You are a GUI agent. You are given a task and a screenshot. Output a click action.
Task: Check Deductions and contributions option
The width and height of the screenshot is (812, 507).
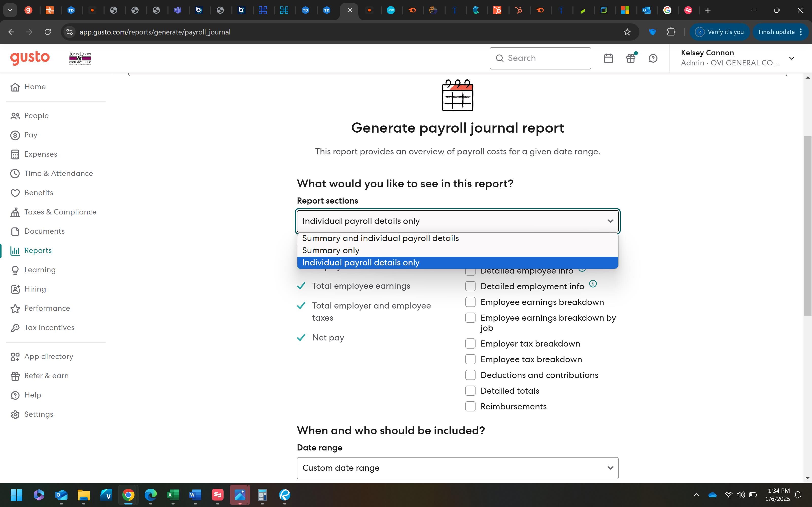coord(470,375)
